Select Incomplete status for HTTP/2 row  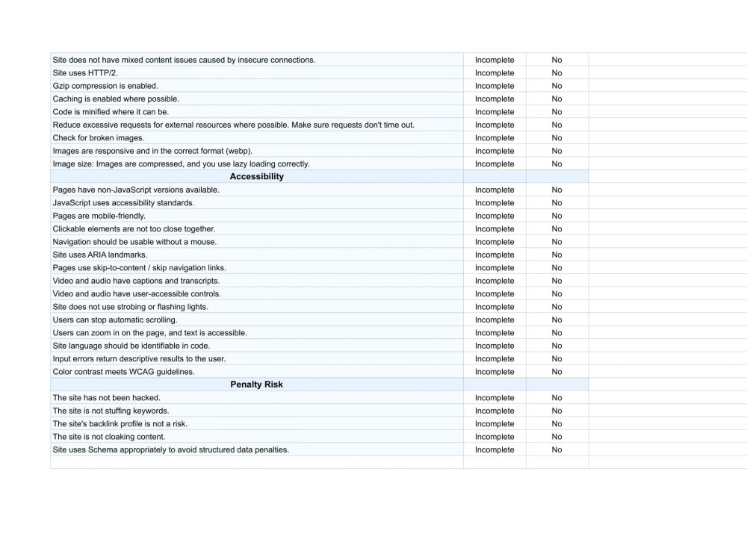[495, 73]
